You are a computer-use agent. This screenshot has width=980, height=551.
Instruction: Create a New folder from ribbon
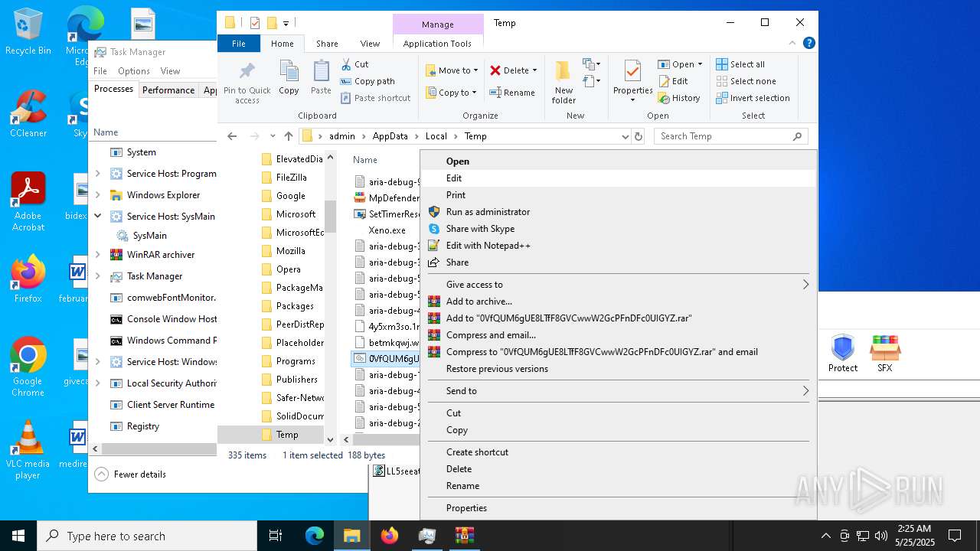pos(563,83)
